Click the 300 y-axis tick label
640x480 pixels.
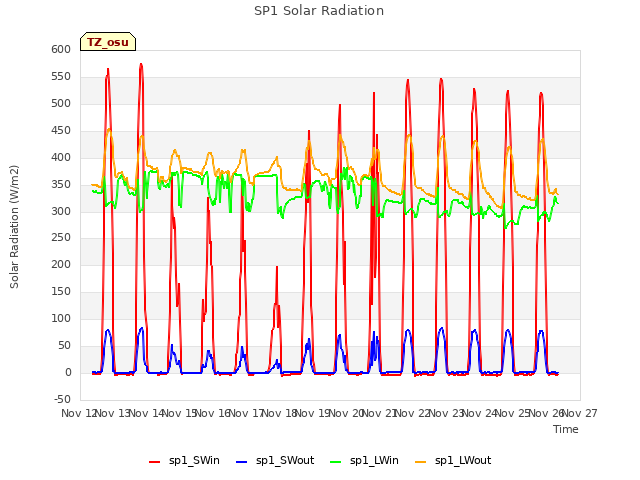[x=61, y=211]
